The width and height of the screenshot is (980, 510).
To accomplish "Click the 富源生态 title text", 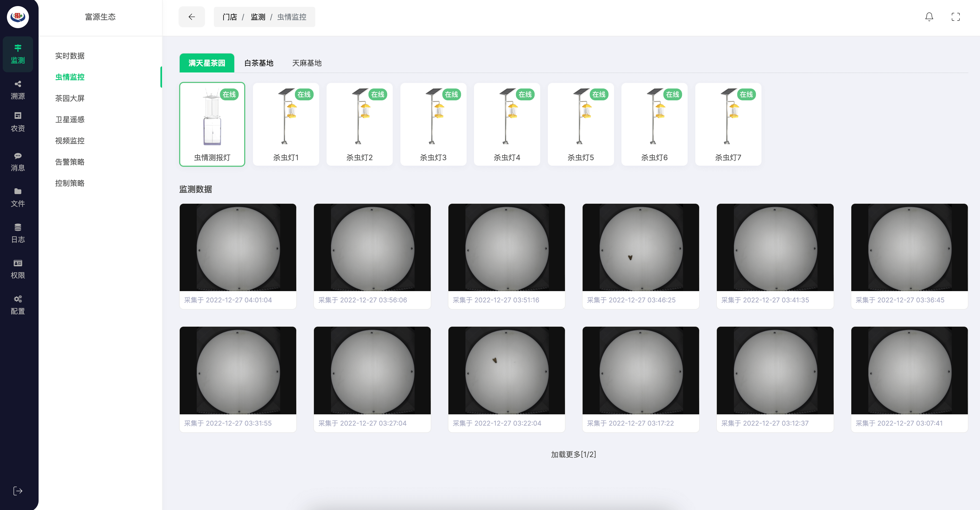I will click(100, 17).
